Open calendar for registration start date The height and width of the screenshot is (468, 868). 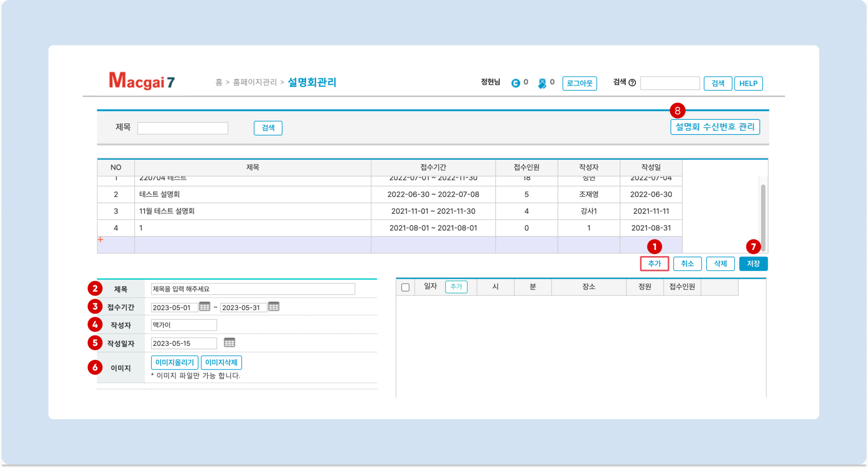pyautogui.click(x=205, y=307)
